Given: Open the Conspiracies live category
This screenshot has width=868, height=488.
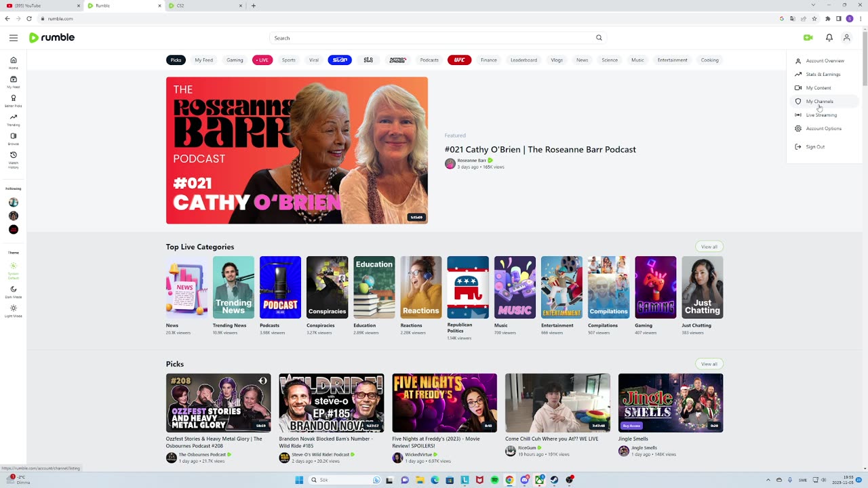Looking at the screenshot, I should click(327, 287).
